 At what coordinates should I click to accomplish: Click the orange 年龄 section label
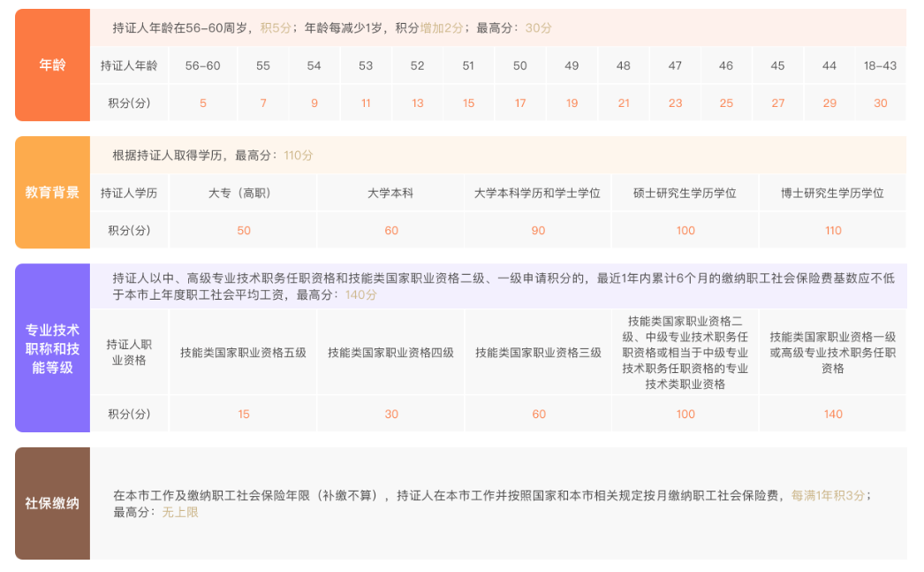click(x=52, y=65)
